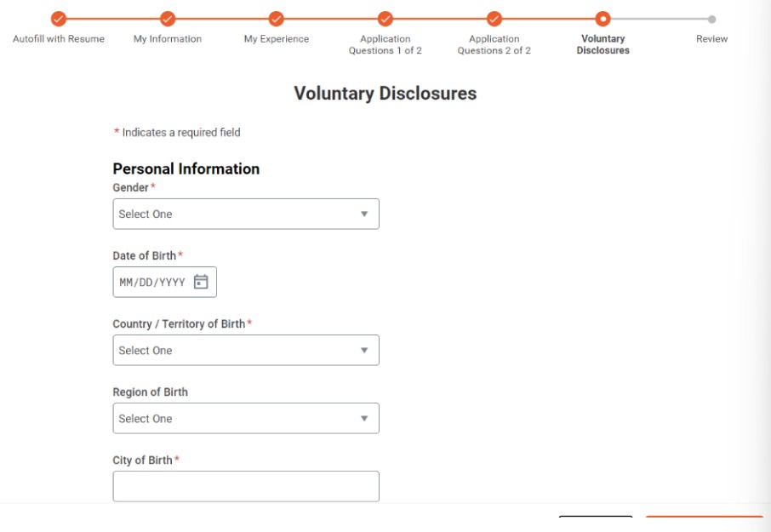This screenshot has height=532, width=771.
Task: Click the Date of Birth input field
Action: coord(152,282)
